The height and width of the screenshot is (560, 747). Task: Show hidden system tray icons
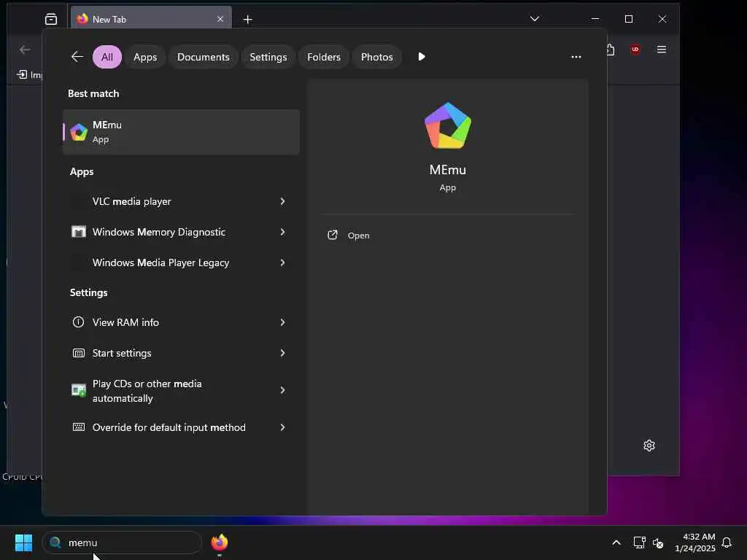pyautogui.click(x=616, y=542)
